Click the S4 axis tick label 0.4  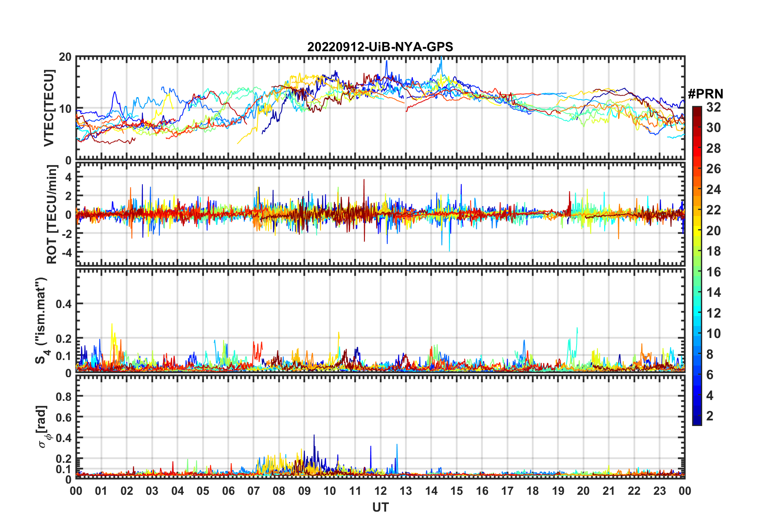[x=63, y=304]
